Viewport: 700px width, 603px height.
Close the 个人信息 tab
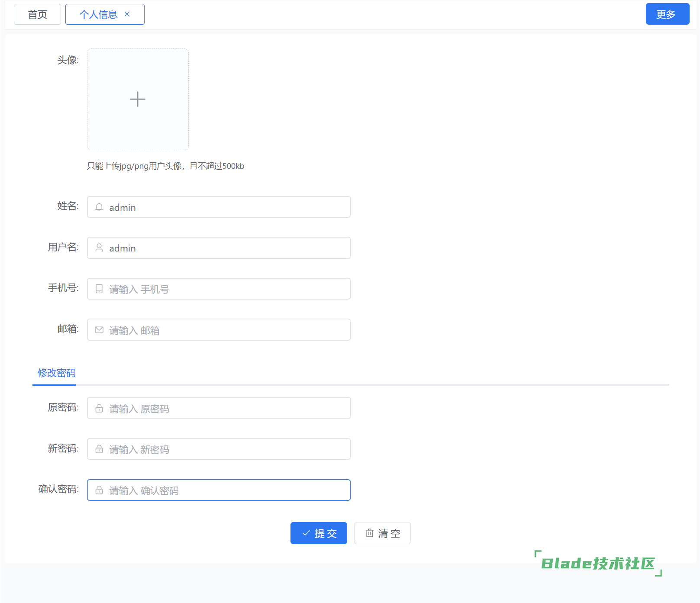[x=127, y=14]
